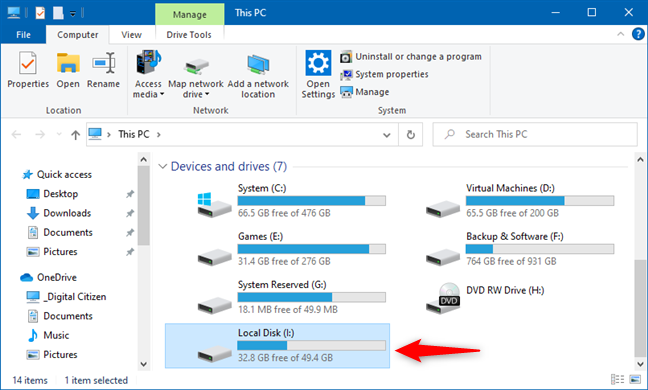This screenshot has height=390, width=648.
Task: Go up one folder level arrow
Action: [75, 135]
